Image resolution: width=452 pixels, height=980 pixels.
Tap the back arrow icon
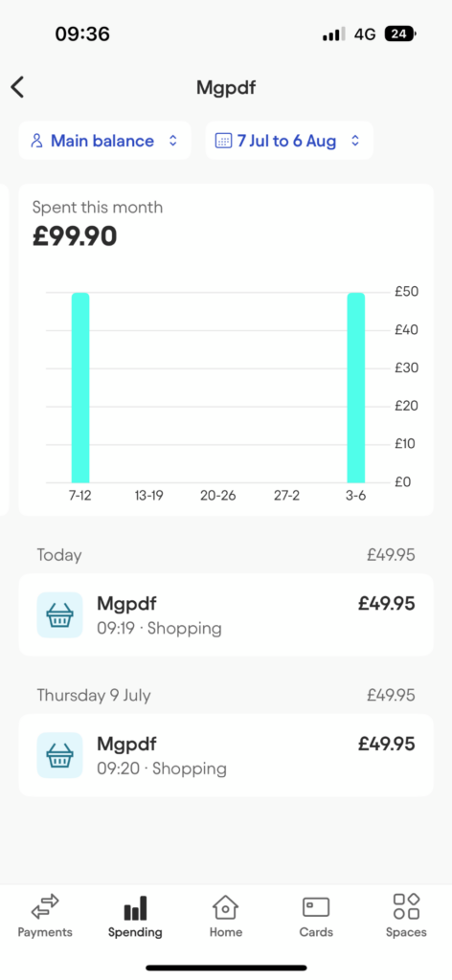[17, 87]
